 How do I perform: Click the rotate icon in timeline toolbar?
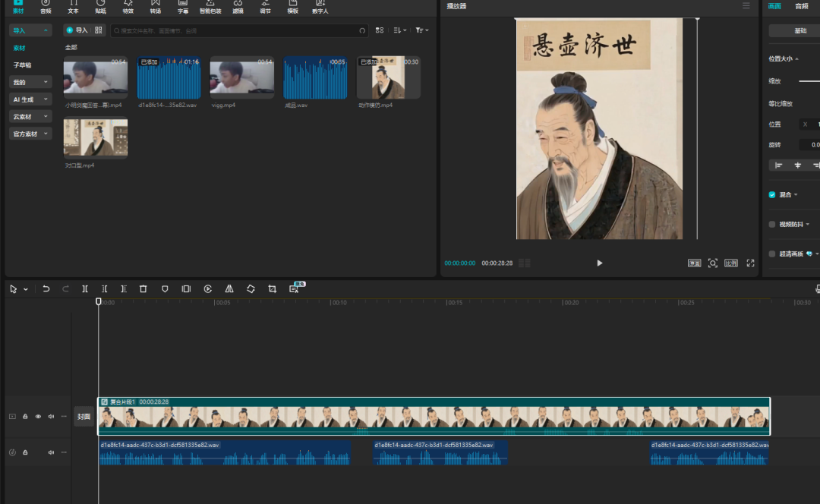click(x=251, y=289)
